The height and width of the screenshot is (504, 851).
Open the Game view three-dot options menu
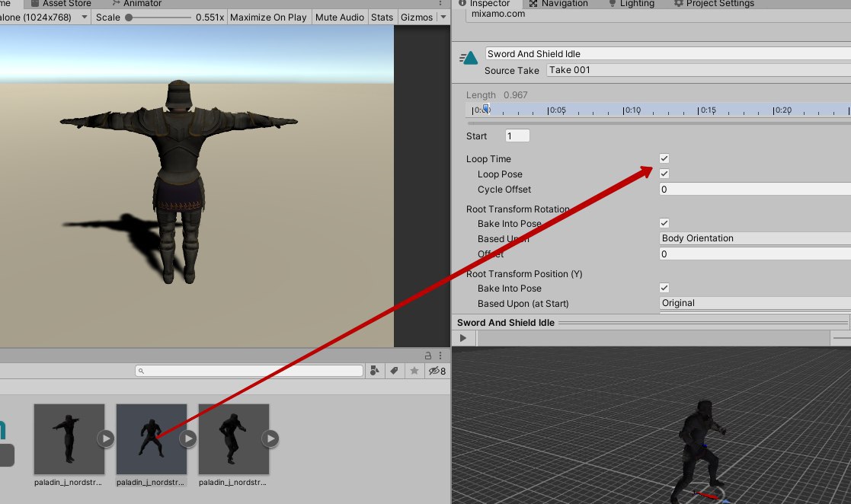(x=440, y=3)
